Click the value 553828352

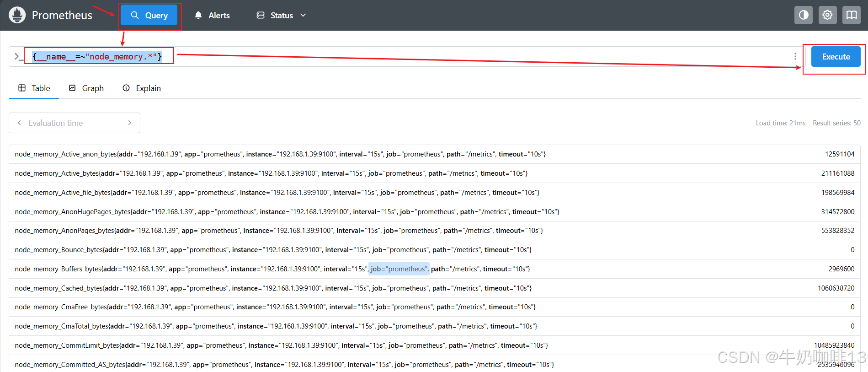point(838,231)
